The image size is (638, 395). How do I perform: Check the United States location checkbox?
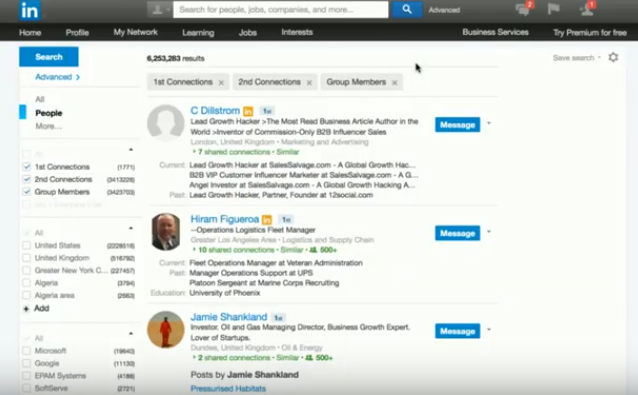[26, 245]
